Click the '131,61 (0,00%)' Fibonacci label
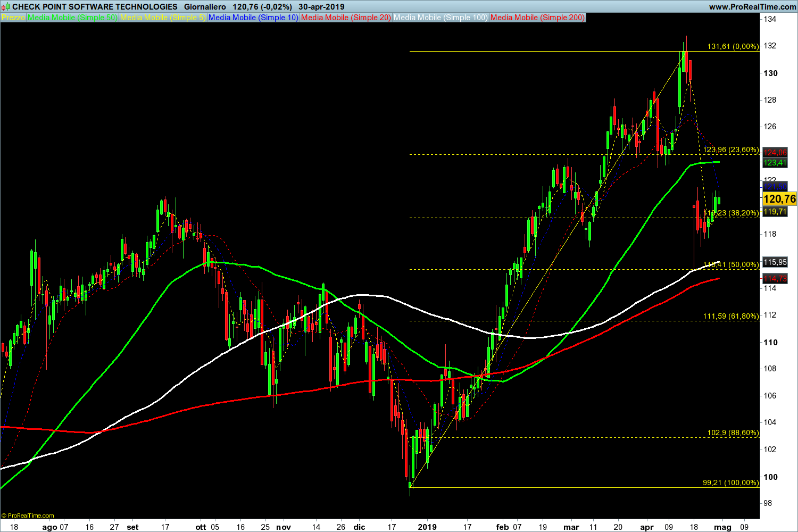The width and height of the screenshot is (798, 532). (733, 47)
